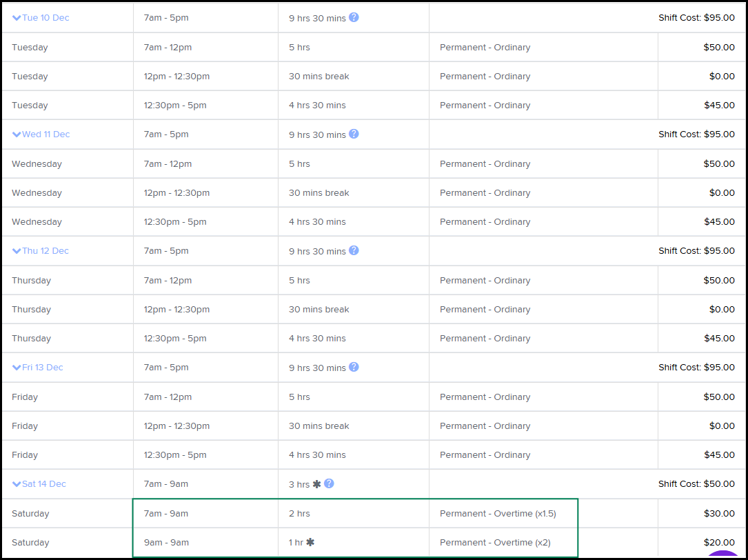Select Friday's 30 mins break cell
The width and height of the screenshot is (748, 560).
(x=319, y=426)
